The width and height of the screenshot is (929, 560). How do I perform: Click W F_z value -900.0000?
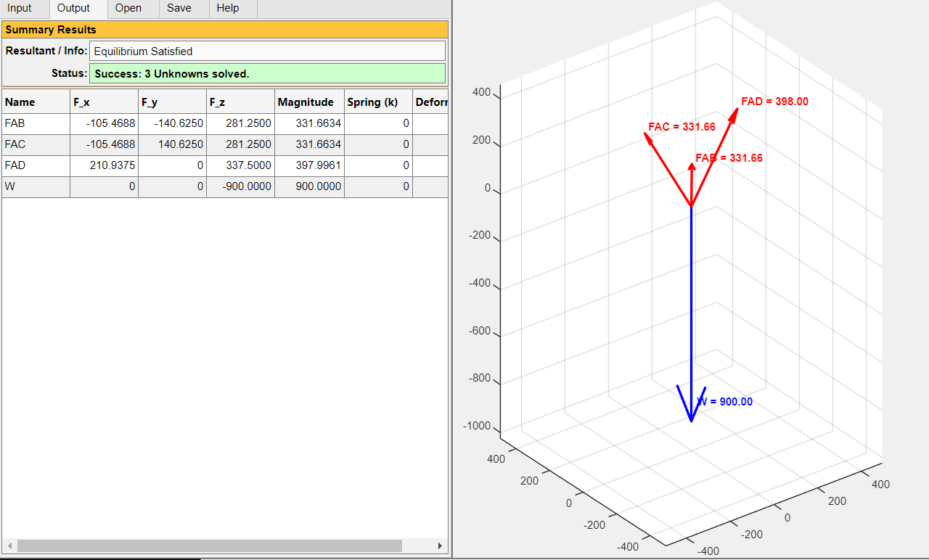coord(240,186)
